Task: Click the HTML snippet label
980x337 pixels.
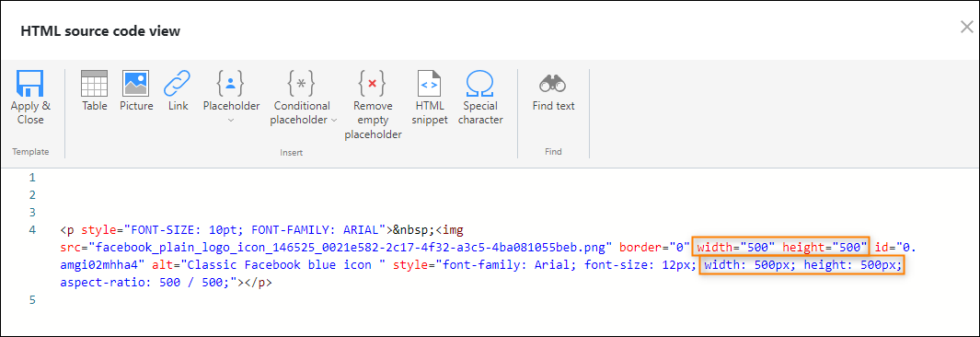Action: coord(430,112)
